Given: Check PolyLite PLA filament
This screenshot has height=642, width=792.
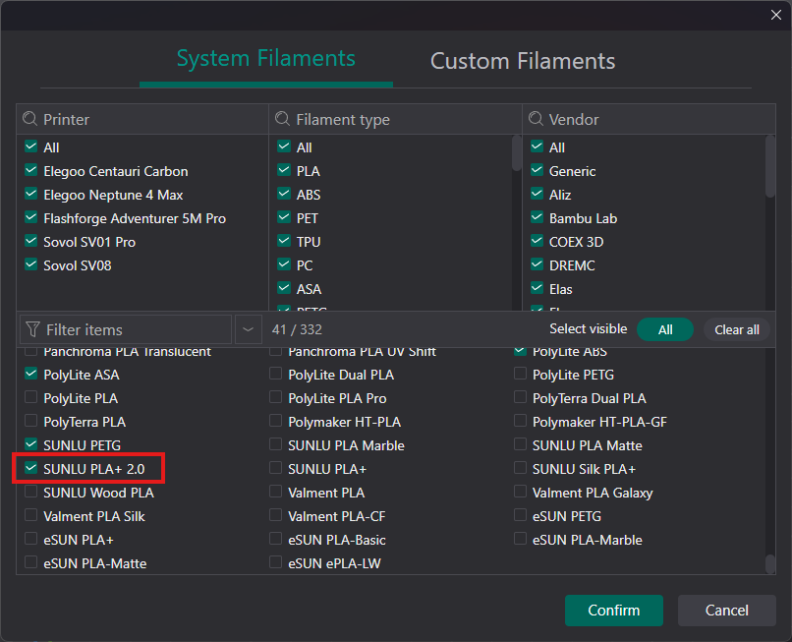Looking at the screenshot, I should point(31,398).
